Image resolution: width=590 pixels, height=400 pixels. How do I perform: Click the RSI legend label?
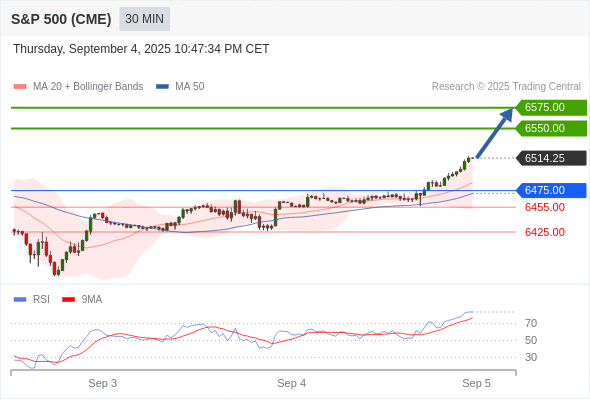41,300
